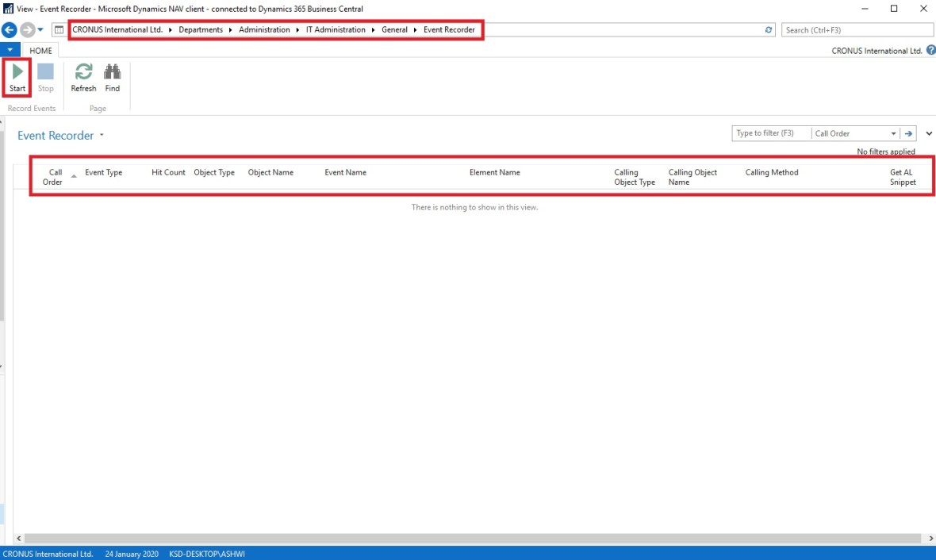
Task: Click the forward navigation arrow
Action: pyautogui.click(x=27, y=30)
